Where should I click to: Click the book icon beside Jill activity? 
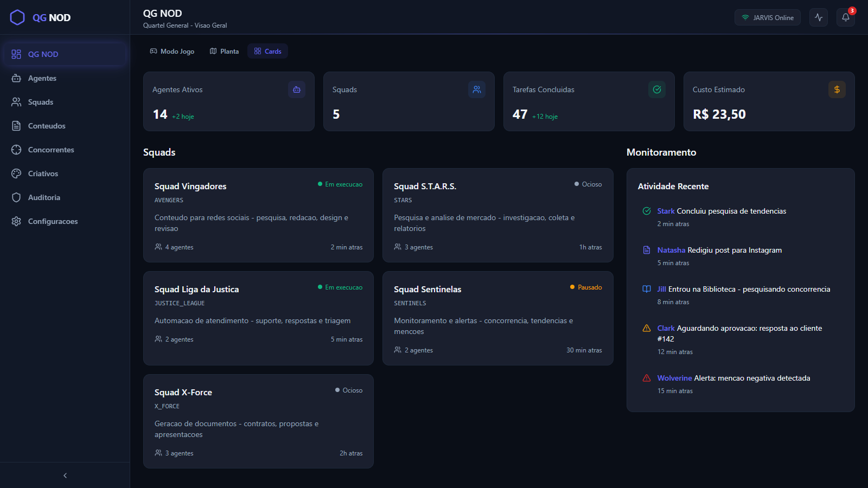click(647, 289)
